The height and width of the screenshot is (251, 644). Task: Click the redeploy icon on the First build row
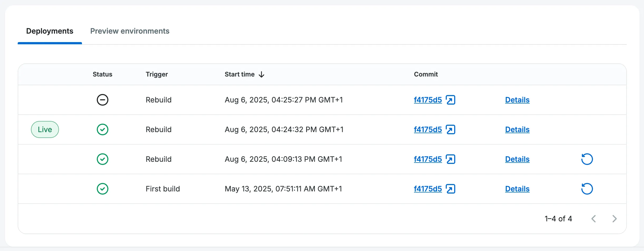point(587,189)
